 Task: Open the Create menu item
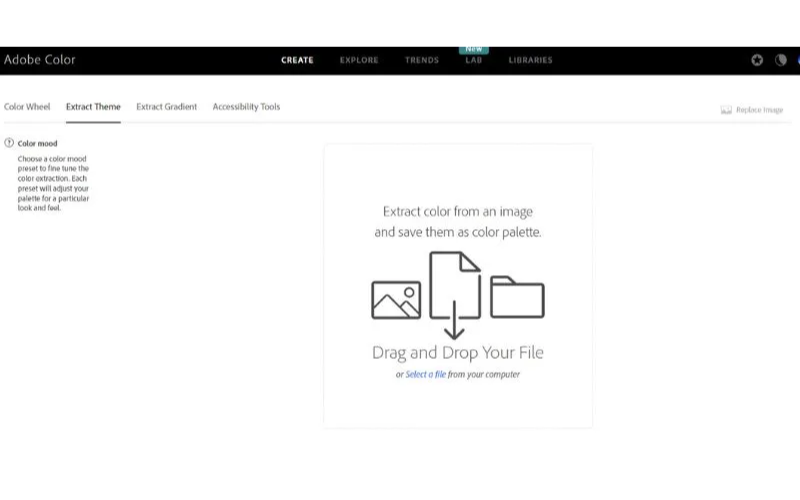tap(297, 60)
